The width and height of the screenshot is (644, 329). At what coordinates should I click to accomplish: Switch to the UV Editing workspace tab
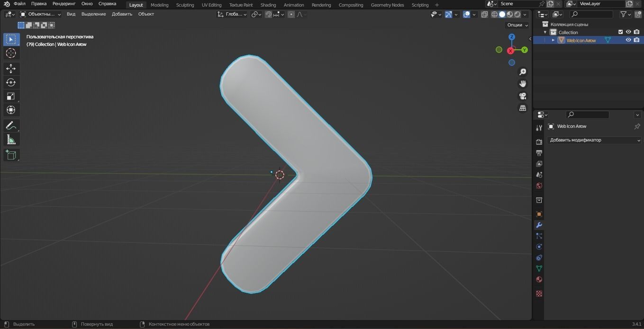click(x=211, y=5)
